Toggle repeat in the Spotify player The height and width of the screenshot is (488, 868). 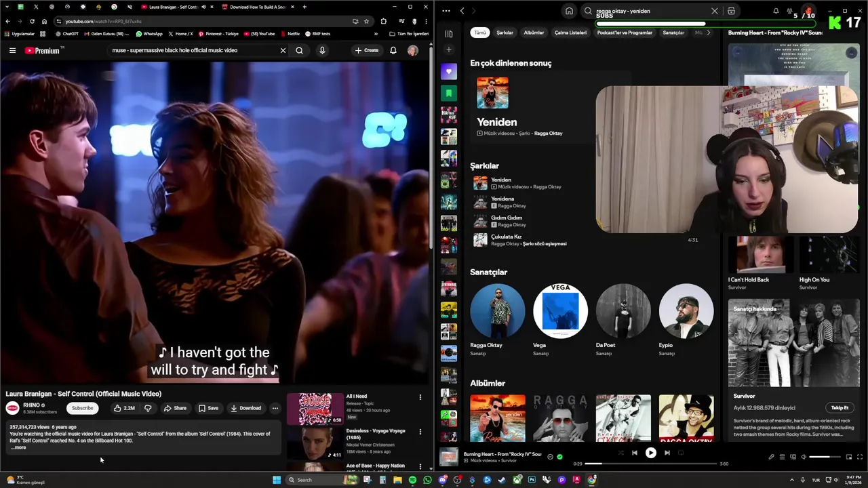point(681,453)
